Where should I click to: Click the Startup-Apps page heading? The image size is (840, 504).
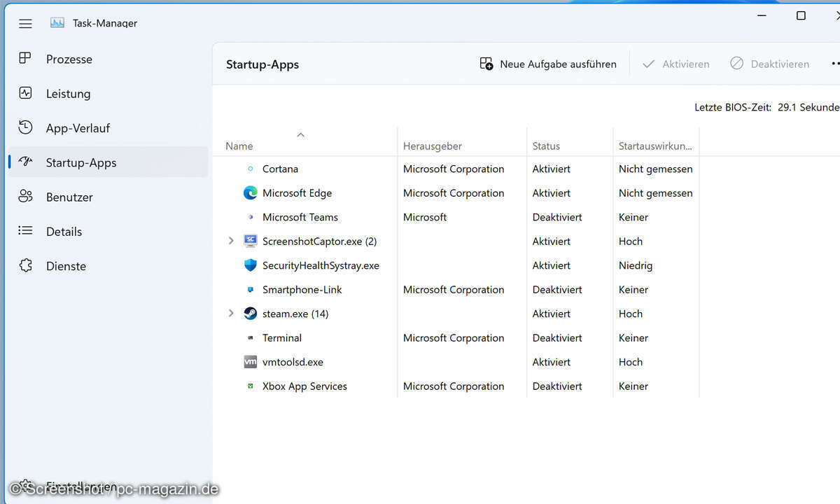coord(262,64)
